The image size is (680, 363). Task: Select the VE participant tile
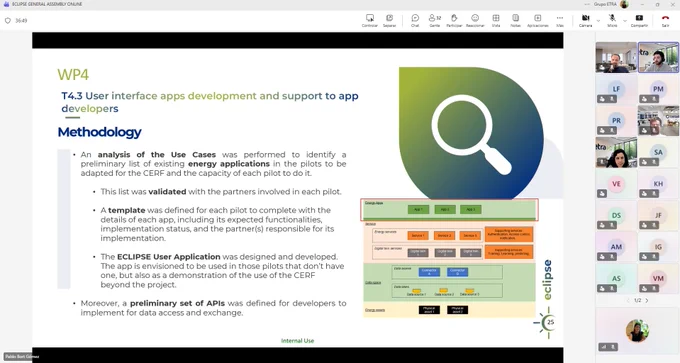click(616, 184)
